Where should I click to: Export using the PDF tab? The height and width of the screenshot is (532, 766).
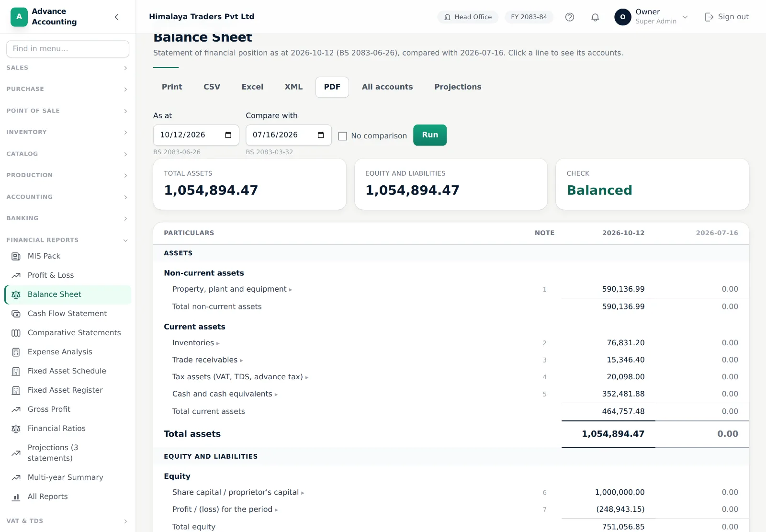(332, 87)
